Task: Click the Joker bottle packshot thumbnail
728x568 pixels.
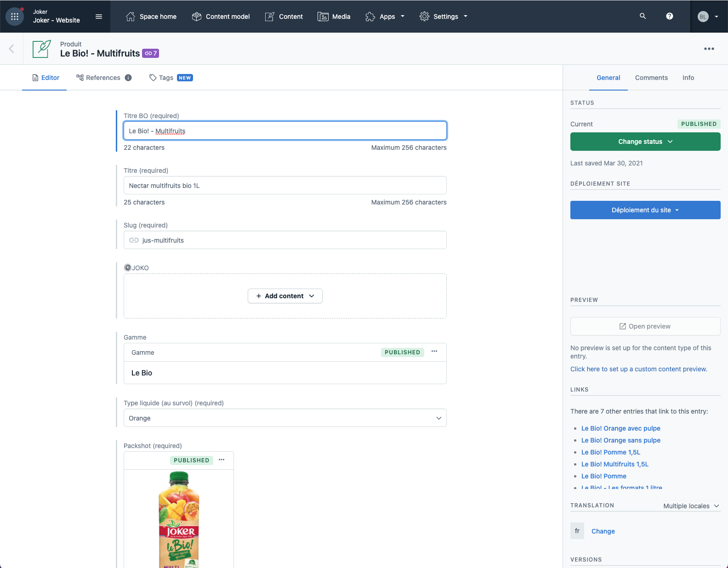Action: coord(179,519)
